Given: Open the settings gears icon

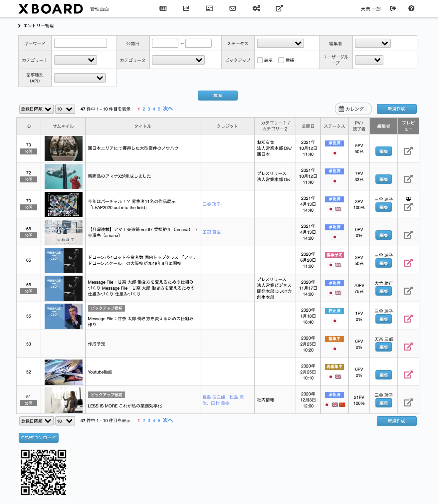Looking at the screenshot, I should point(256,8).
